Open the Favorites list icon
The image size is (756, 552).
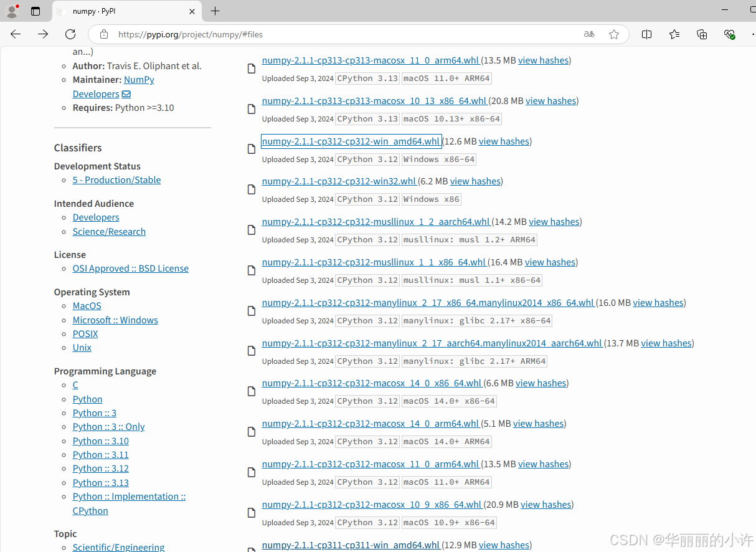pyautogui.click(x=674, y=34)
